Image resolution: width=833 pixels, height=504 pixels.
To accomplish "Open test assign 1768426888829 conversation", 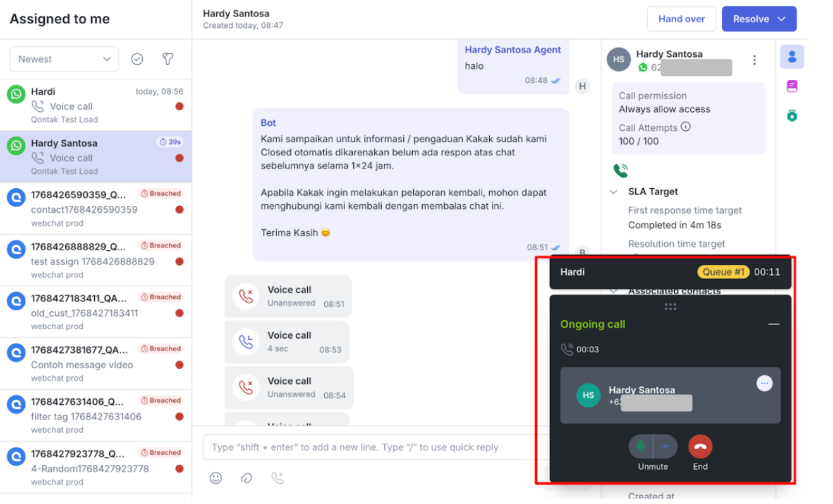I will coord(96,260).
